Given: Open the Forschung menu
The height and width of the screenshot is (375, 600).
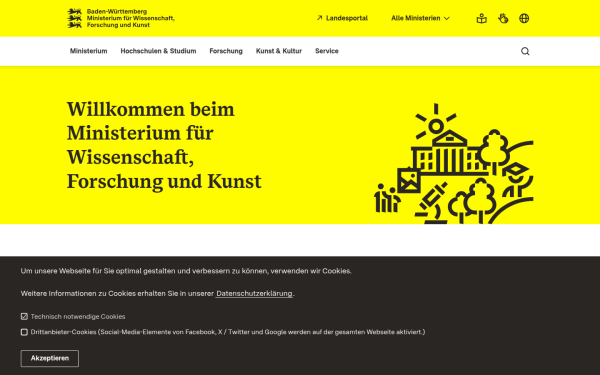Looking at the screenshot, I should pos(226,51).
